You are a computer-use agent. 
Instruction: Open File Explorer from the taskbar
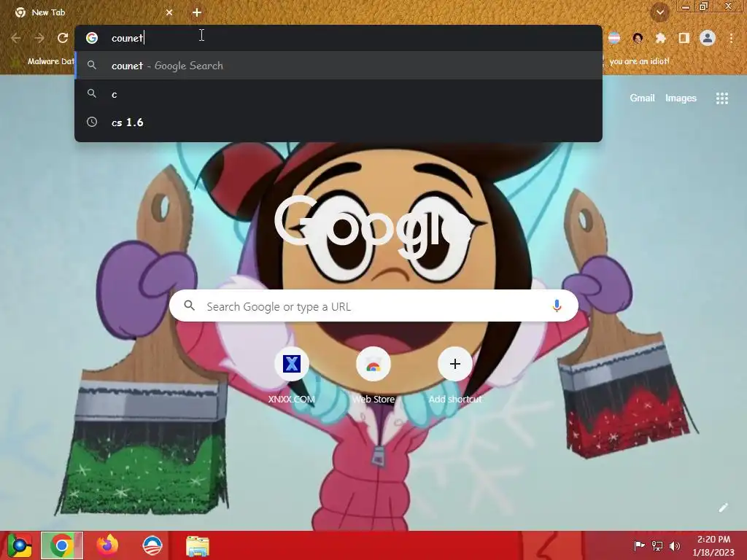tap(198, 546)
